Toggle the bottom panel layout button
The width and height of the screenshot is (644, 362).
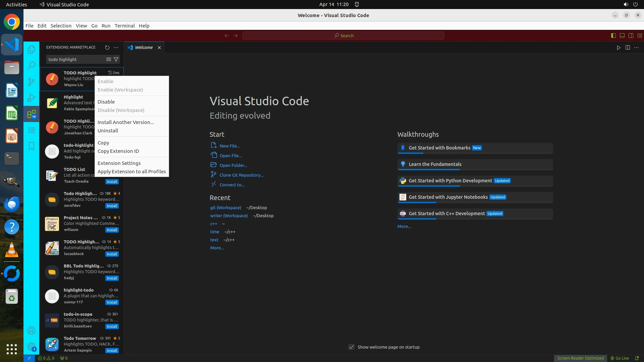(x=622, y=36)
